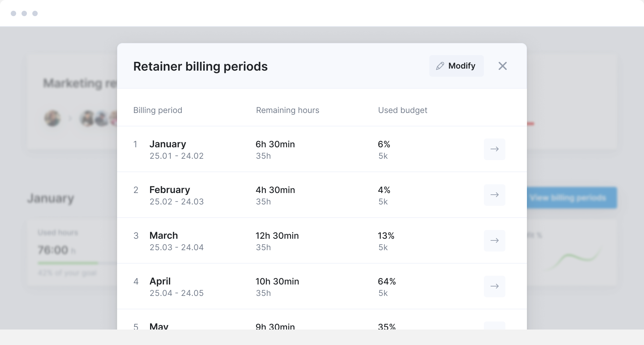
Task: Click the Used budget column header
Action: (x=402, y=110)
